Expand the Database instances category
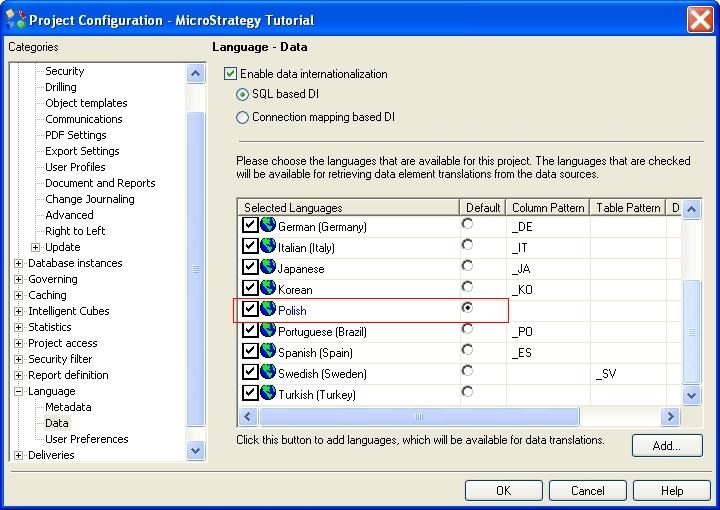This screenshot has height=510, width=720. point(19,263)
